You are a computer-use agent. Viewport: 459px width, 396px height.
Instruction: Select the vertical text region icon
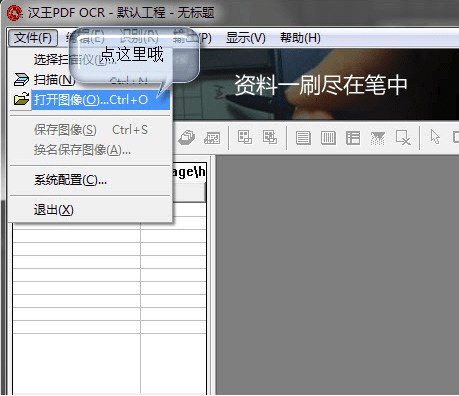[x=328, y=138]
